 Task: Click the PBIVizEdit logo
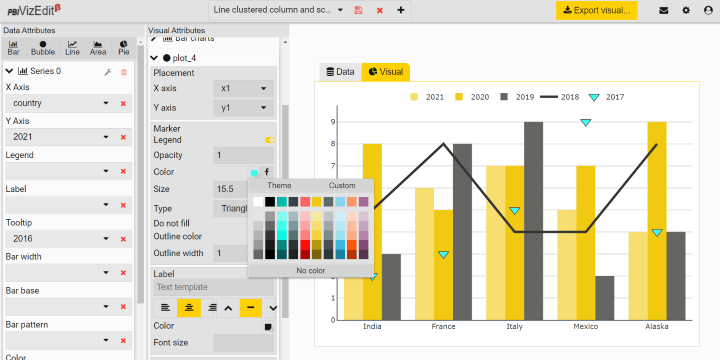click(34, 10)
